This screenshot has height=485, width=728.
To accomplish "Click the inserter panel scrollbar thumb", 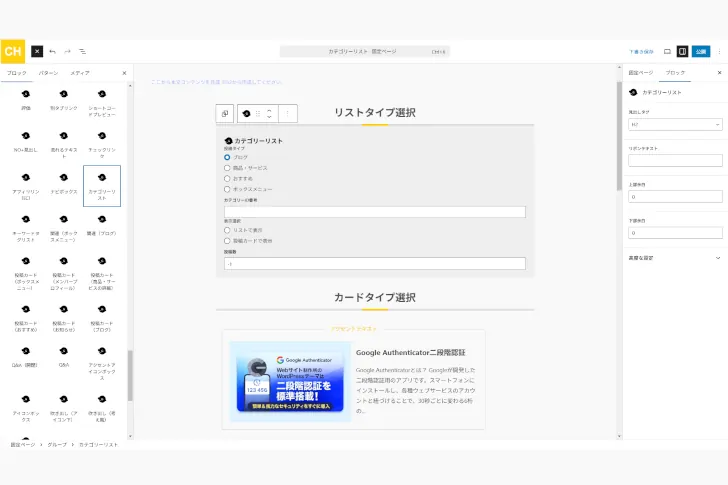I will 130,375.
